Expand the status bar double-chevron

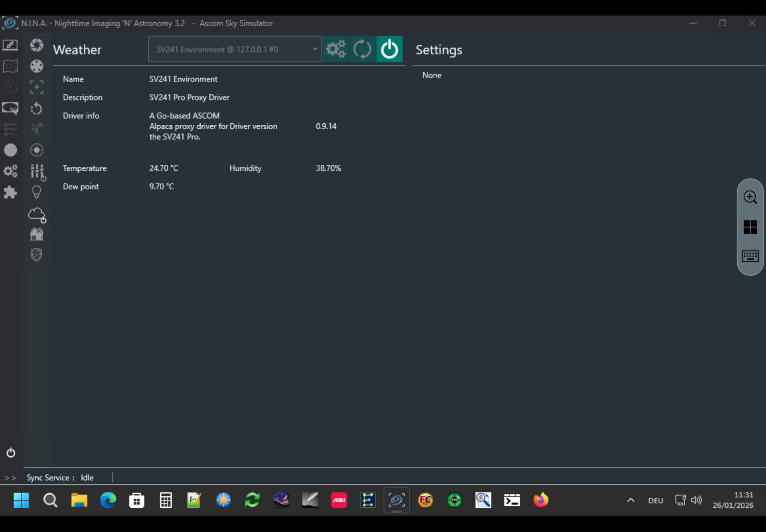pos(10,478)
